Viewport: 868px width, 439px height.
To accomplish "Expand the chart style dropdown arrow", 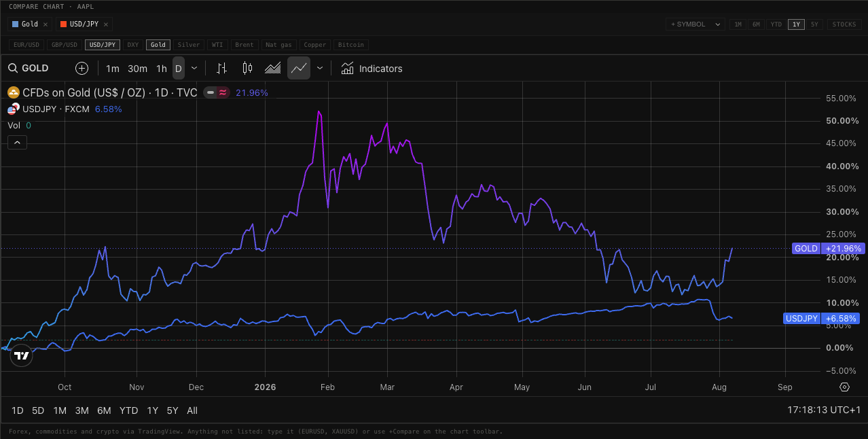I will pos(320,69).
